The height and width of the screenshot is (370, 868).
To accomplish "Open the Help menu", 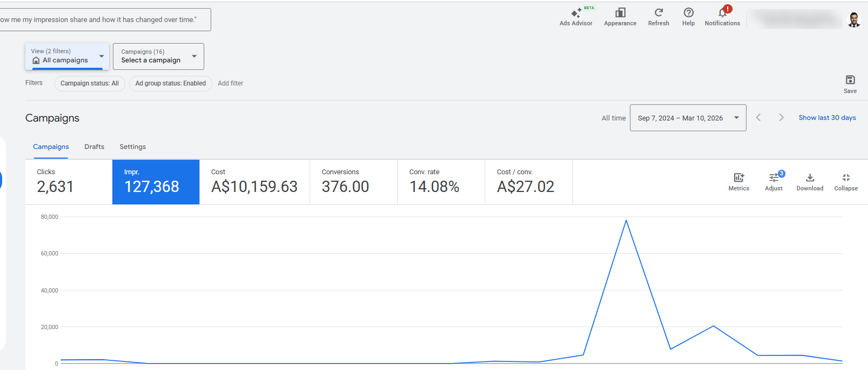I will pos(688,17).
